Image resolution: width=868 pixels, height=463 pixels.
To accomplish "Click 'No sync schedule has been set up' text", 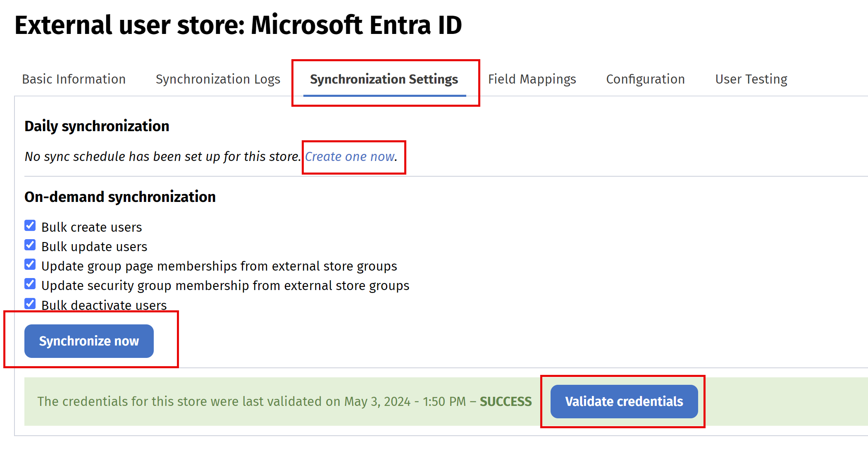I will coord(162,157).
